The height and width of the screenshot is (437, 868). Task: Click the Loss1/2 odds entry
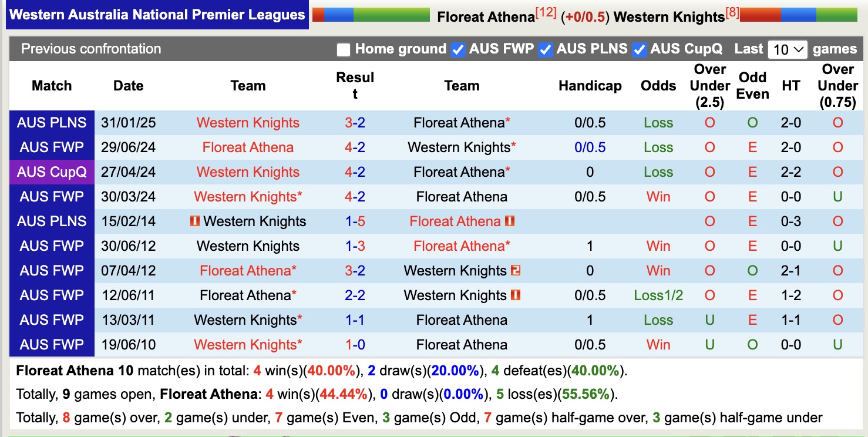[x=658, y=295]
